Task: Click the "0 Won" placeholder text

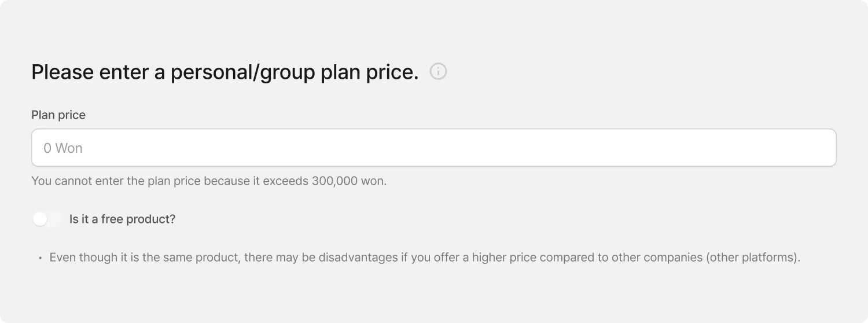Action: coord(63,148)
